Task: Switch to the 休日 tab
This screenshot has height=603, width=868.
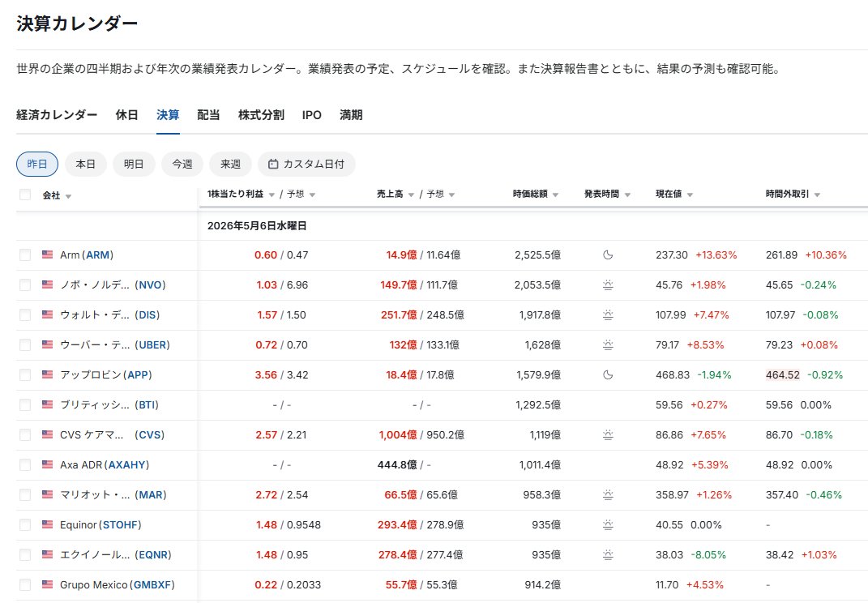Action: tap(126, 114)
